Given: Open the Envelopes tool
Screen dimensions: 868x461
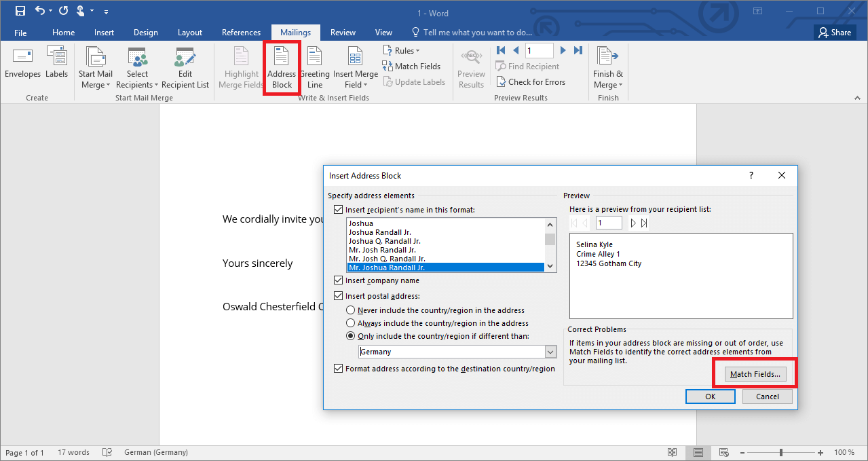Looking at the screenshot, I should (22, 58).
